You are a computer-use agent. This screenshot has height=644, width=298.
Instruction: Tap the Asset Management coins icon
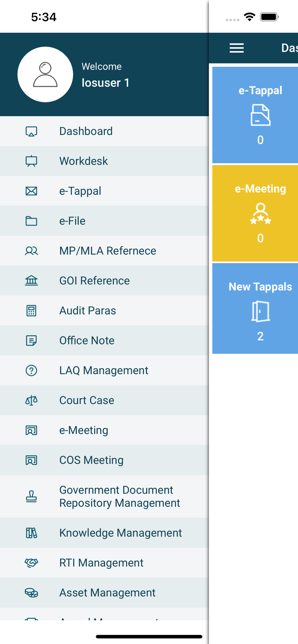(31, 592)
